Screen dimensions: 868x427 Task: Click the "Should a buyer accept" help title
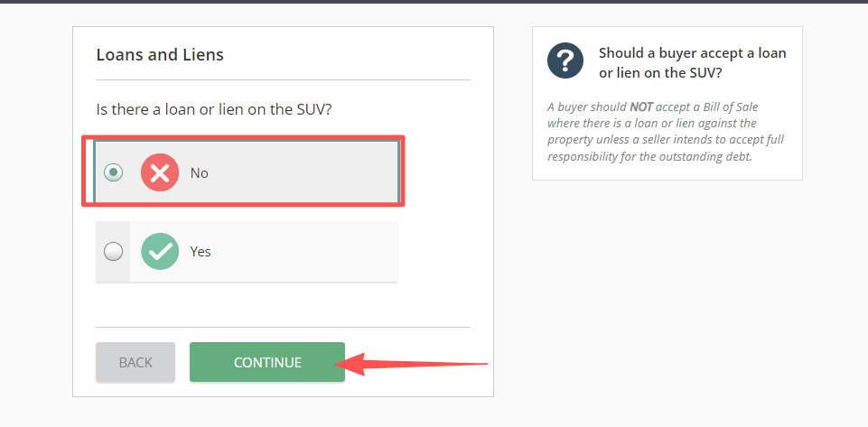point(692,62)
